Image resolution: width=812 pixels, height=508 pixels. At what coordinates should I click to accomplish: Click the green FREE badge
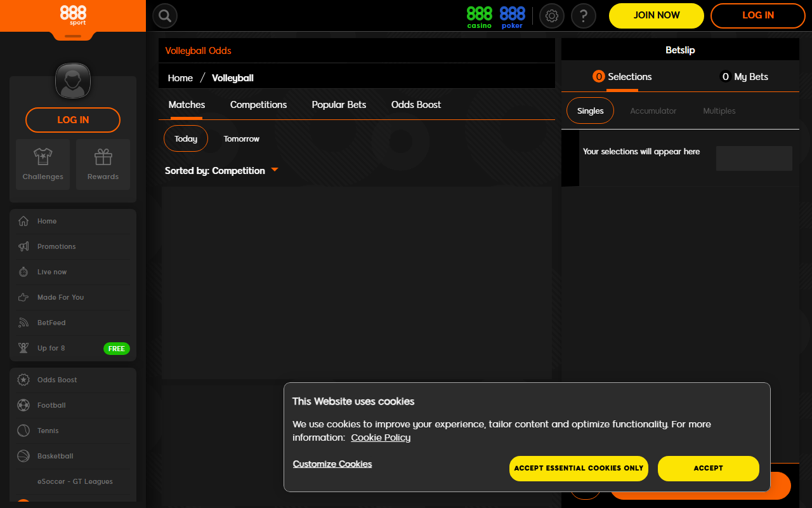117,349
